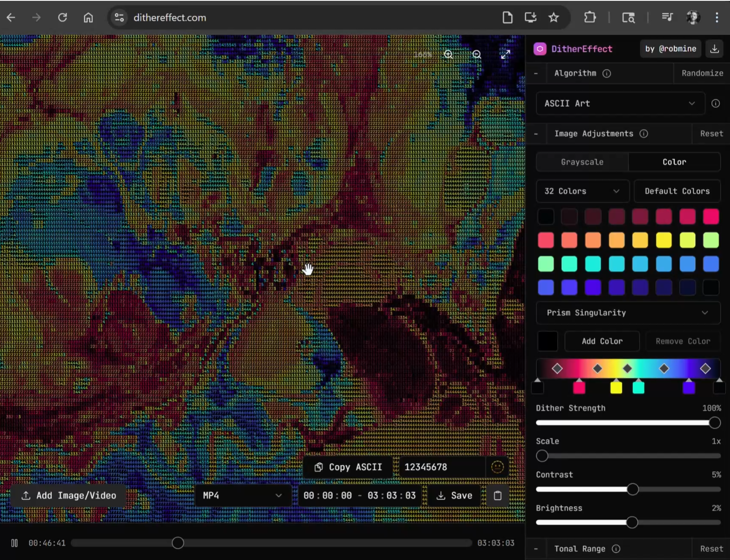
Task: Pause the video playback
Action: 15,543
